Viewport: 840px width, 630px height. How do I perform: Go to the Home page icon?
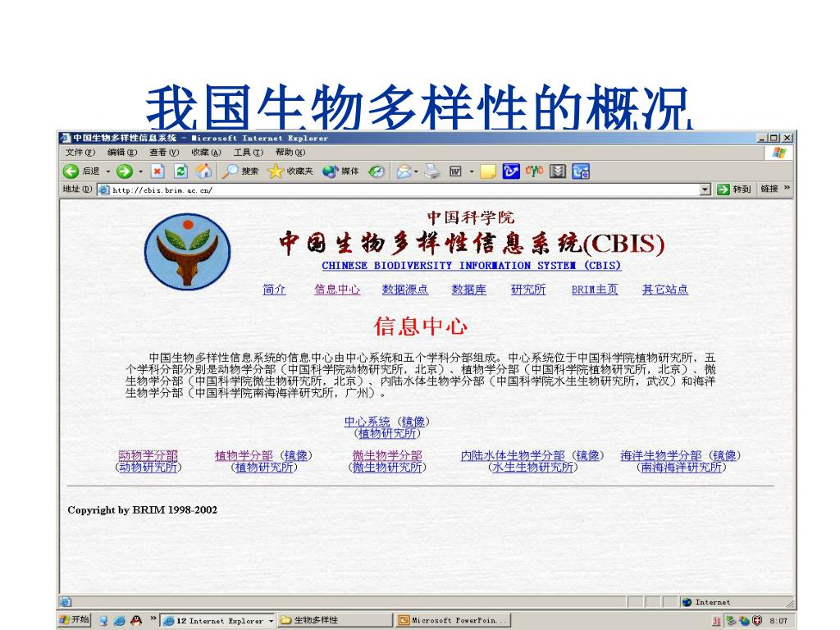click(203, 171)
